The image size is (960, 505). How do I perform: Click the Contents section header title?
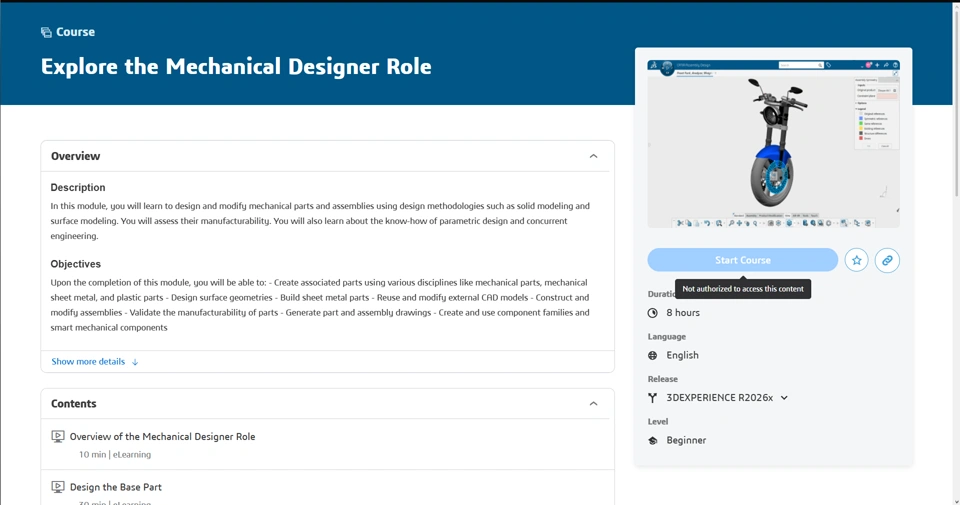tap(73, 403)
